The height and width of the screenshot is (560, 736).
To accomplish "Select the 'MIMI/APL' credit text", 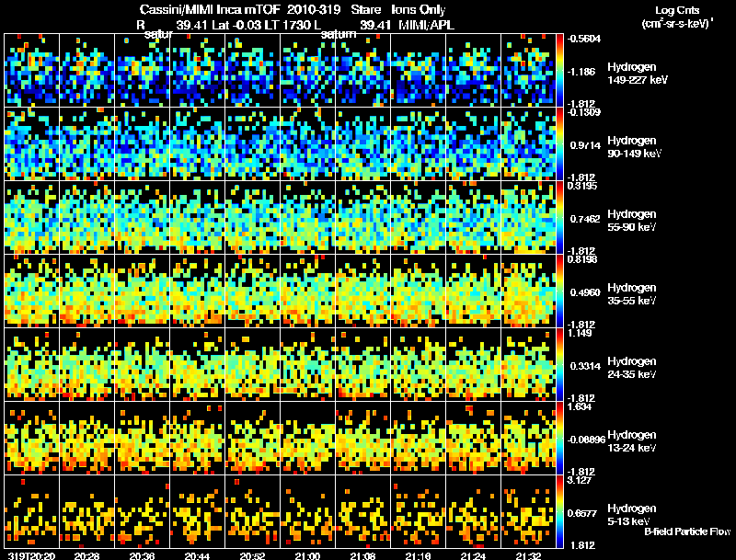I will click(x=426, y=25).
